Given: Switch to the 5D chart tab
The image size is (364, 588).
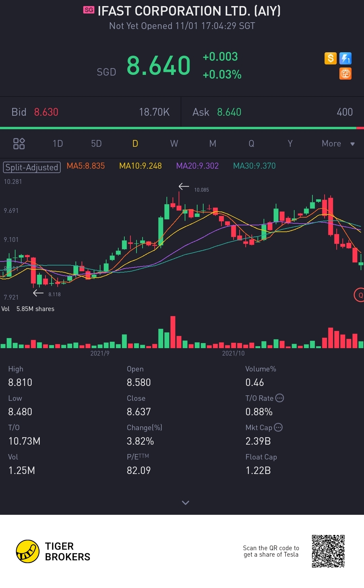Looking at the screenshot, I should 96,144.
